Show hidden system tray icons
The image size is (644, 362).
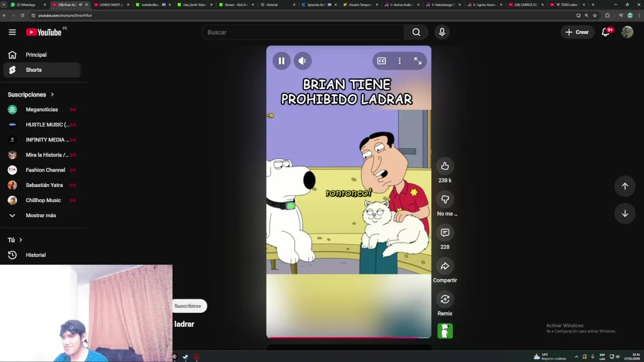point(577,357)
